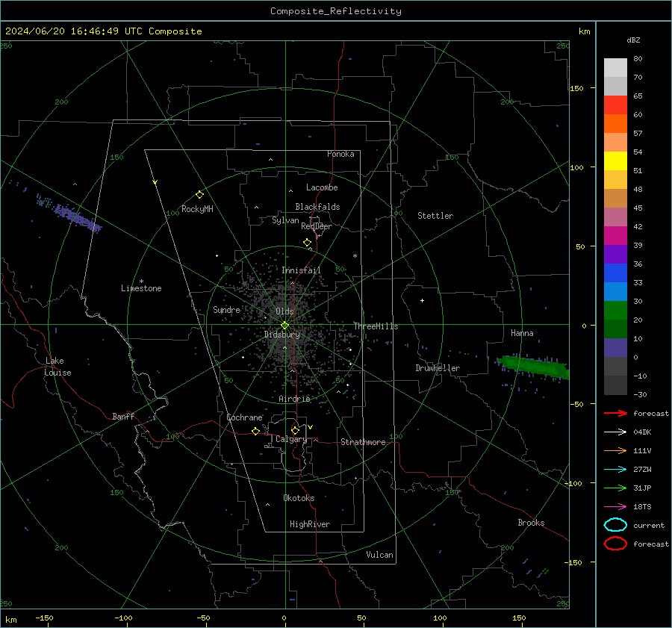Click the RedDeer city label
The width and height of the screenshot is (672, 628).
tap(317, 226)
